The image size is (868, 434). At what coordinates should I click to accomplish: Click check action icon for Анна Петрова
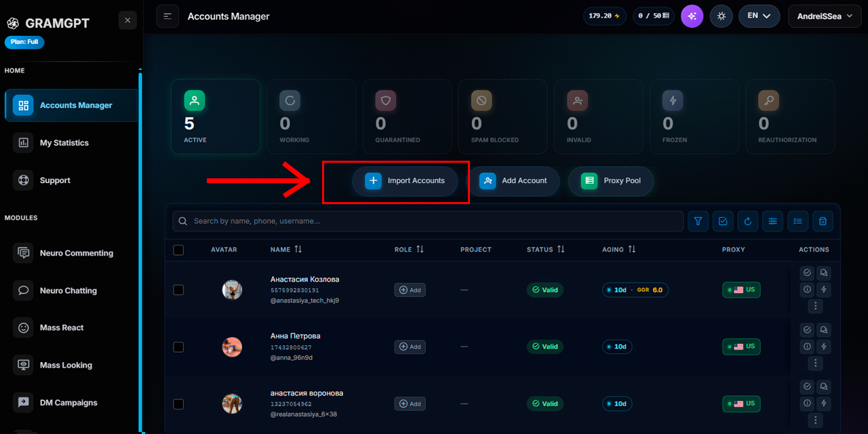click(x=807, y=330)
